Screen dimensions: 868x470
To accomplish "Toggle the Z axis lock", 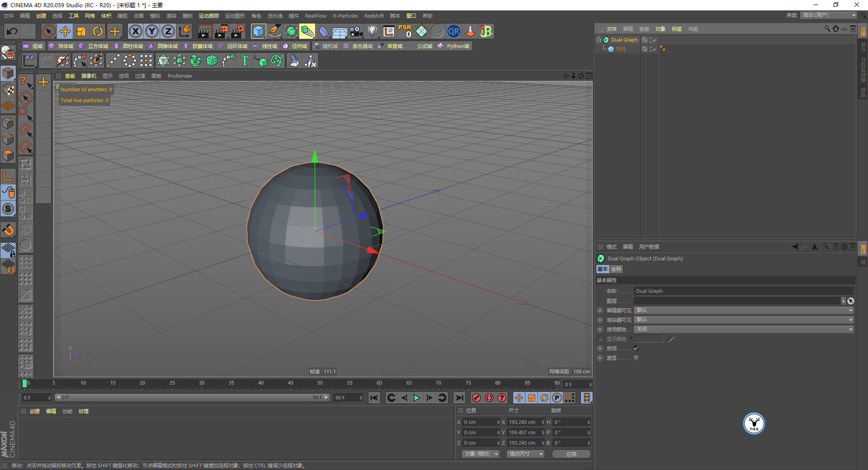I will click(168, 31).
